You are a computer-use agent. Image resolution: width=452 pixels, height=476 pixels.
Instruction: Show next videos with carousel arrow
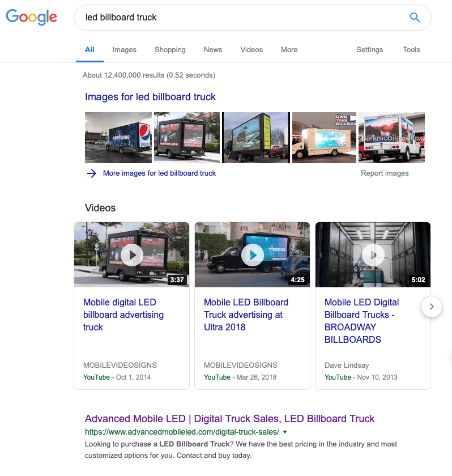click(432, 307)
